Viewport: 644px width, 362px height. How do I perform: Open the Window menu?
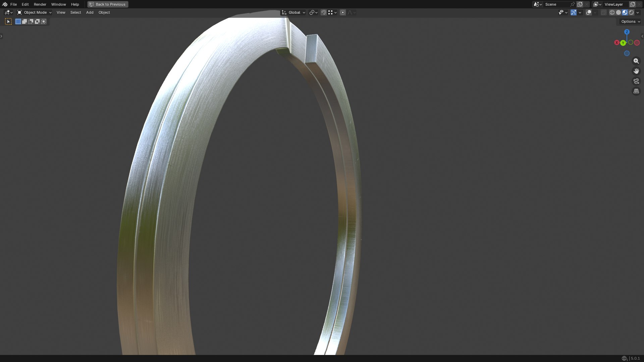click(58, 4)
